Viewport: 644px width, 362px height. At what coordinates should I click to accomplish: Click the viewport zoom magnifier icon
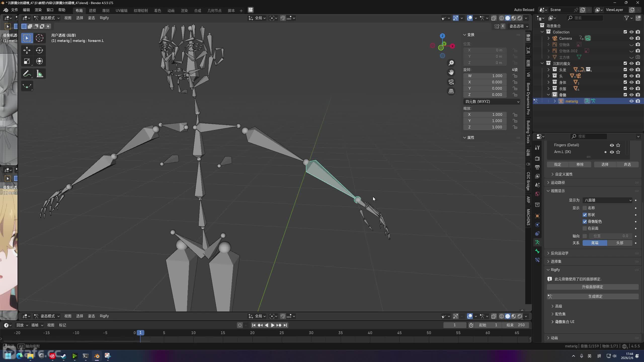(x=451, y=63)
